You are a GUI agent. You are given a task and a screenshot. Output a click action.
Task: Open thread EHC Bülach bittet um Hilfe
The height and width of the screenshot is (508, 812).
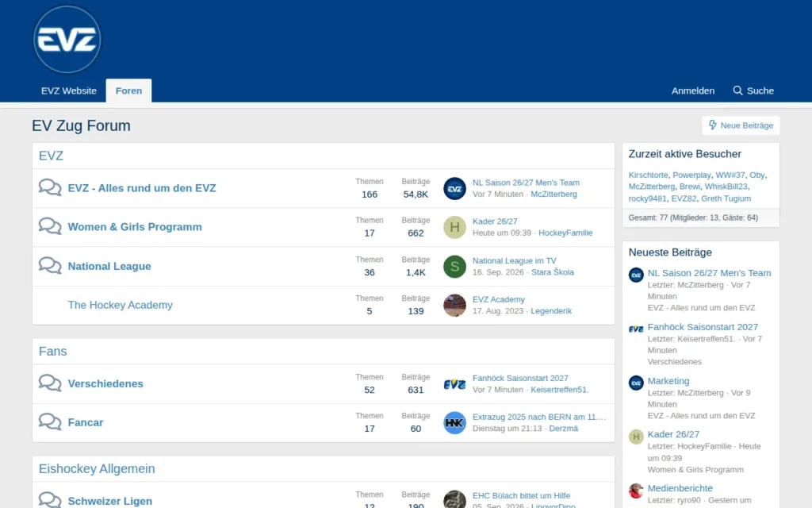click(x=521, y=496)
